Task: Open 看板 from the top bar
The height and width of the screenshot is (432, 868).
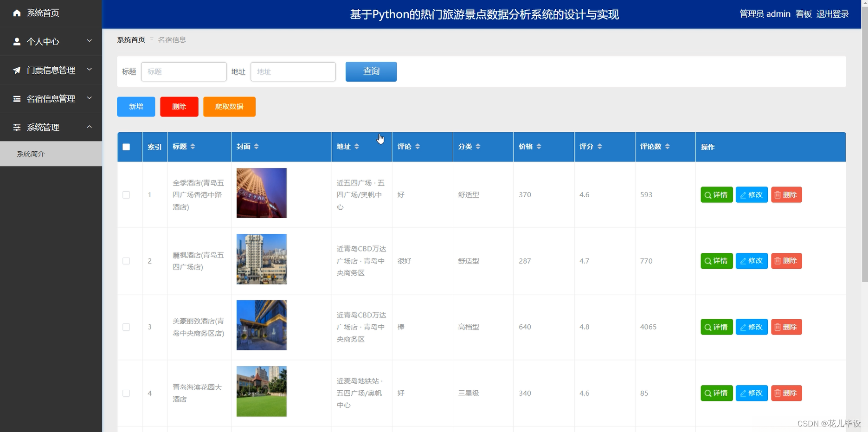Action: tap(803, 14)
